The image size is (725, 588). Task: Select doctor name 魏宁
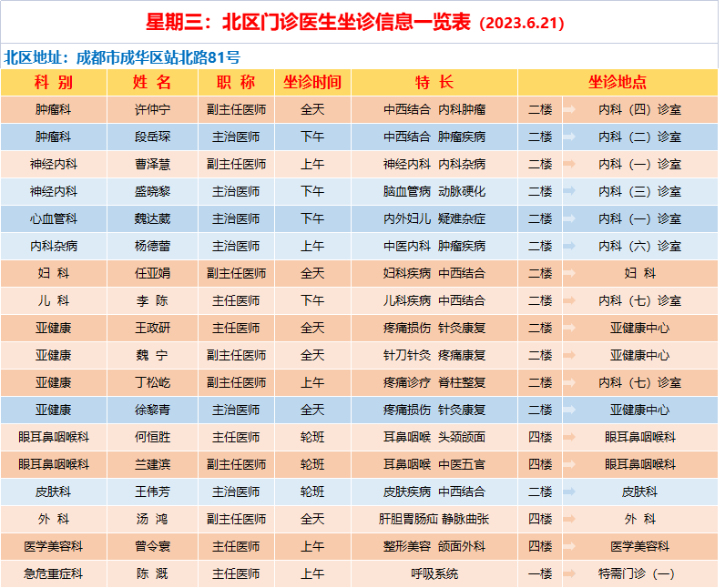[153, 355]
